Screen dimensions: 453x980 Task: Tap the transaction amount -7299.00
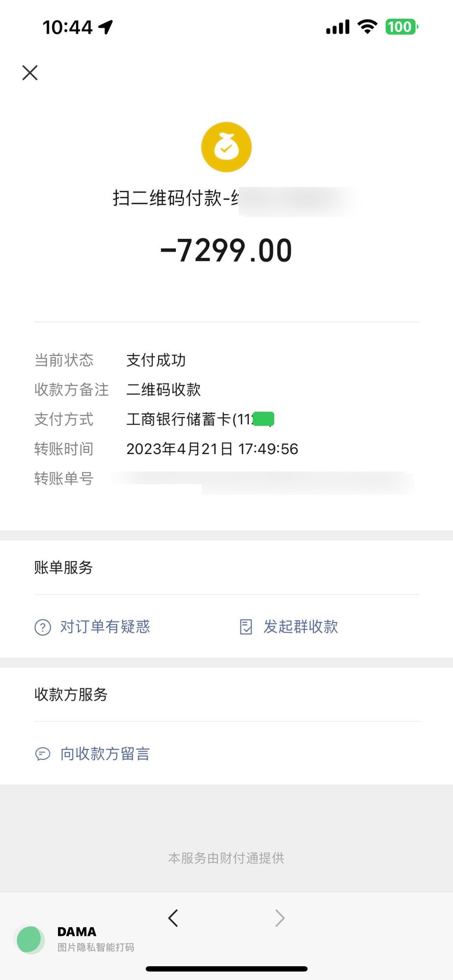226,250
